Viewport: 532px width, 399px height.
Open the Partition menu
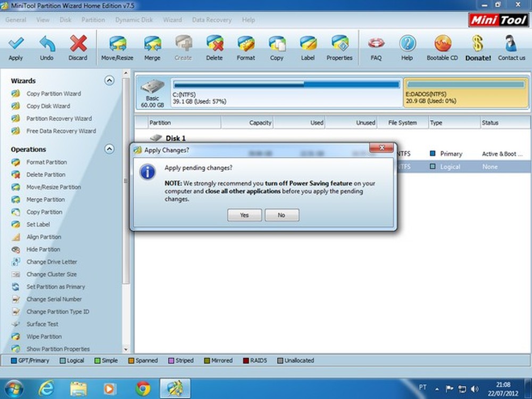point(93,20)
